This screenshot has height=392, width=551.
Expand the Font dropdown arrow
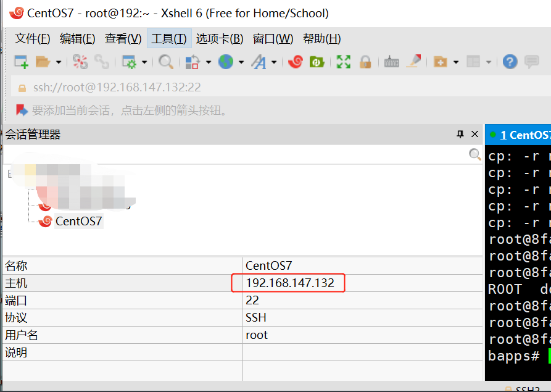point(274,62)
